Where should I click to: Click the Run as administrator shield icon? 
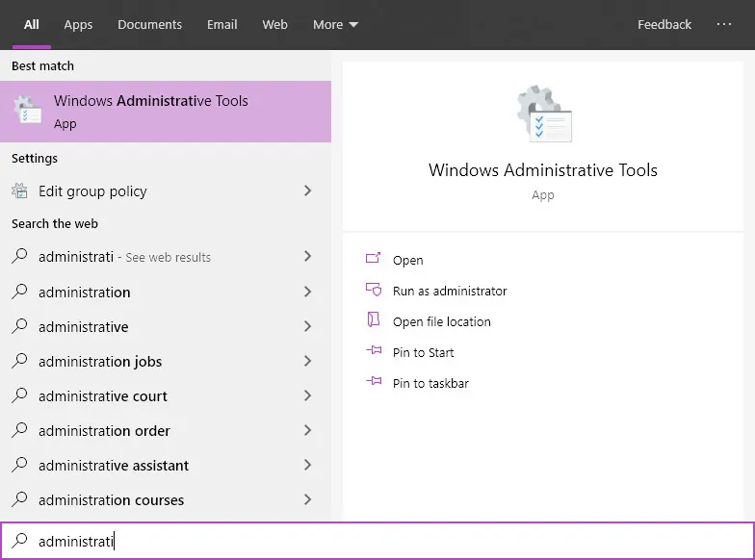(x=374, y=290)
